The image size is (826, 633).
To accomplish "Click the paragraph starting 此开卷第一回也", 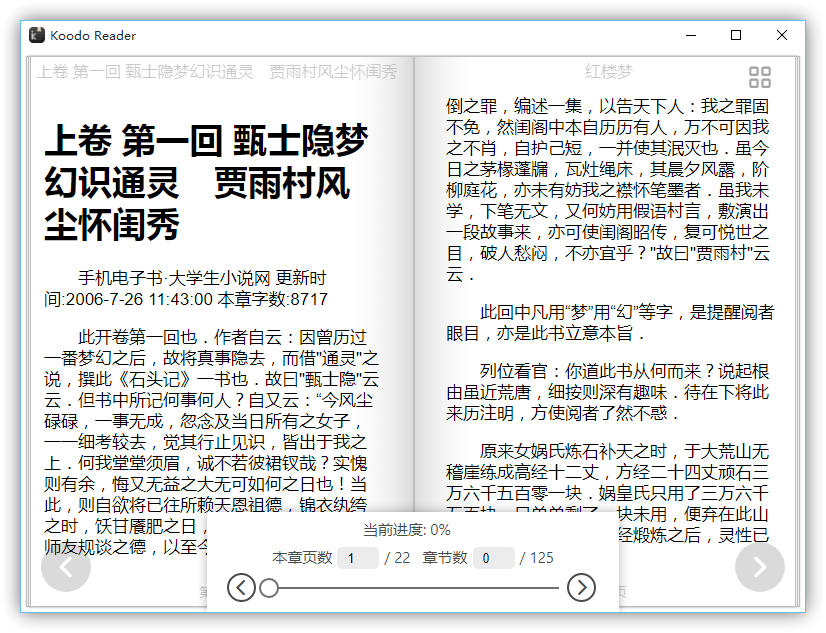I will pyautogui.click(x=211, y=442).
